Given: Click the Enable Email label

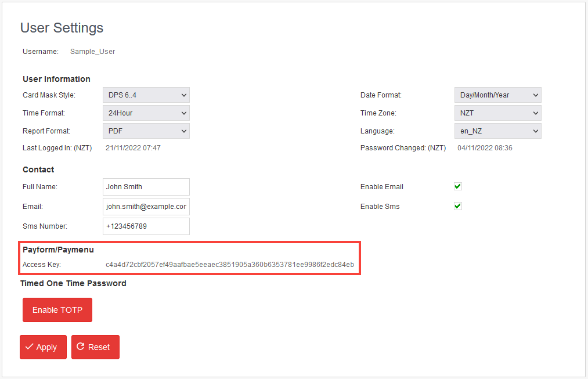Looking at the screenshot, I should point(382,187).
